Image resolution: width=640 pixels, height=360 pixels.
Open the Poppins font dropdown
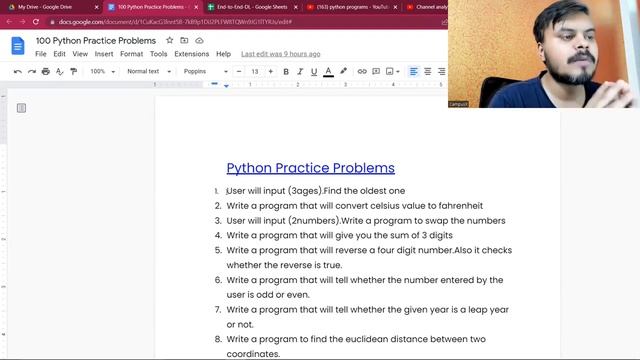pyautogui.click(x=205, y=71)
